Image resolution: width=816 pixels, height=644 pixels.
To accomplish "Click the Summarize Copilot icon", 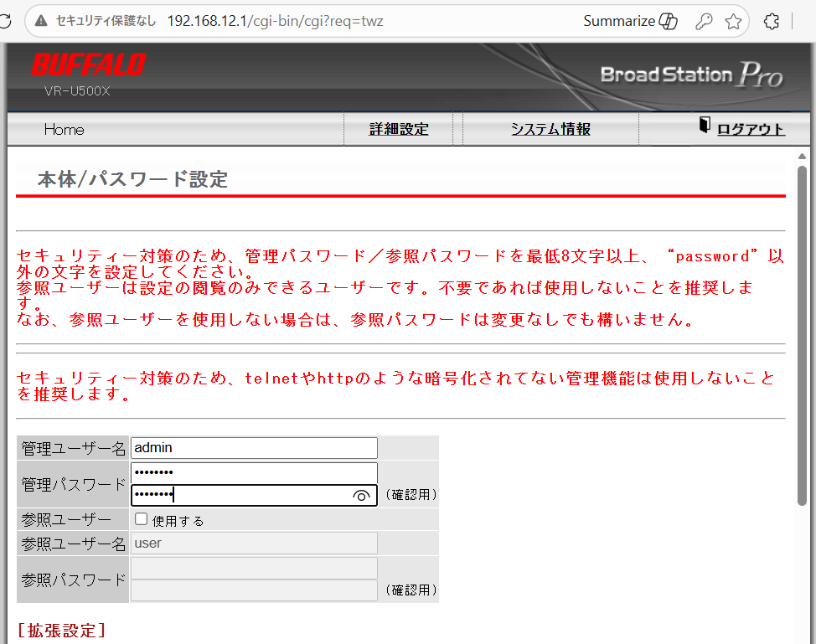I will click(x=668, y=22).
